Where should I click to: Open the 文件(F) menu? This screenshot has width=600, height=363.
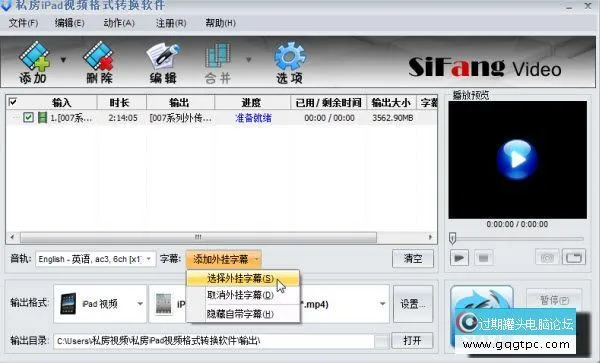click(23, 23)
